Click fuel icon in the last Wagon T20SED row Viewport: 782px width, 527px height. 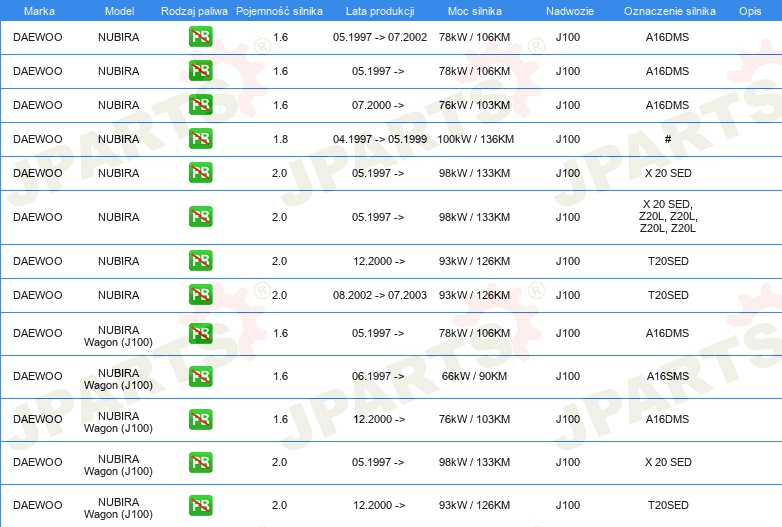click(200, 505)
